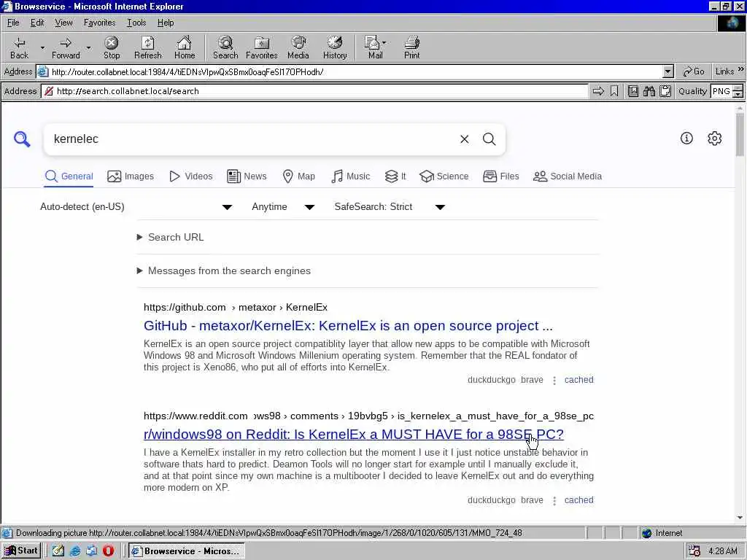Open search preferences gear icon
Viewport: 747px width, 560px height.
pyautogui.click(x=715, y=138)
